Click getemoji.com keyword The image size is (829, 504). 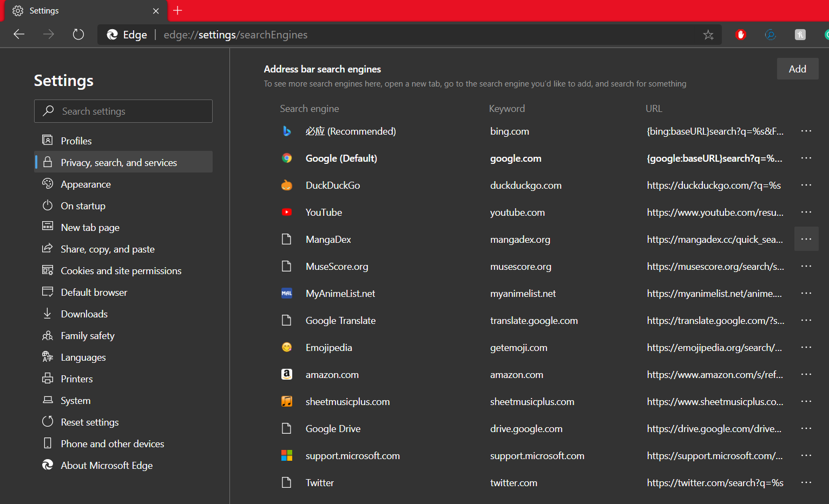pos(519,348)
